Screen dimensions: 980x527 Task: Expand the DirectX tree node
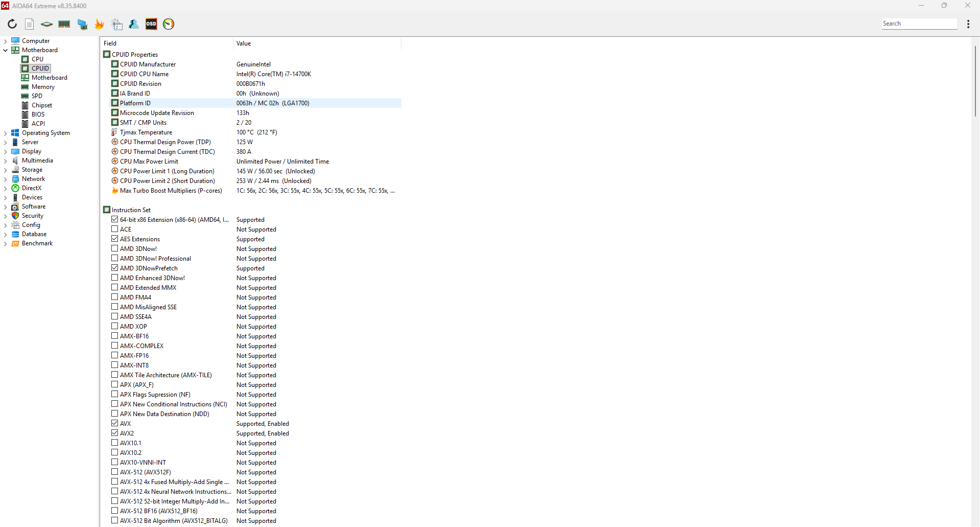(x=6, y=188)
